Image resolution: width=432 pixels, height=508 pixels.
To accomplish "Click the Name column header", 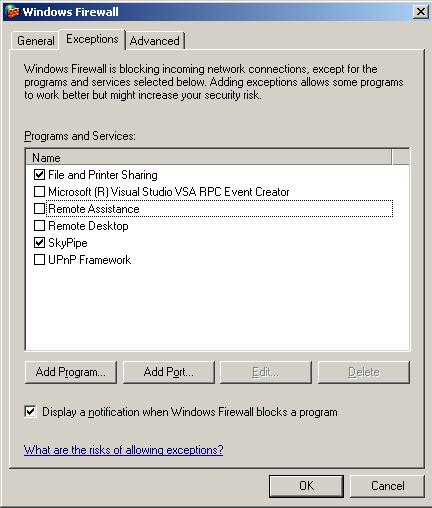I will [208, 157].
